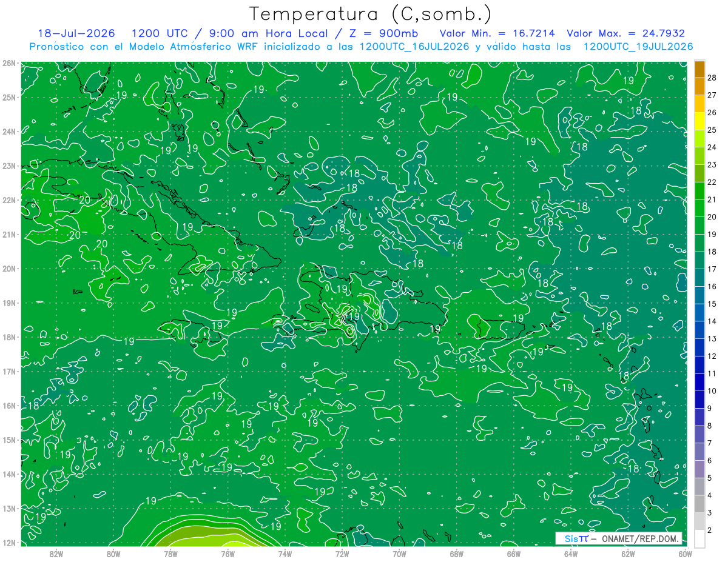The height and width of the screenshot is (562, 728).
Task: Click the value 26 on the color scale
Action: coord(712,112)
